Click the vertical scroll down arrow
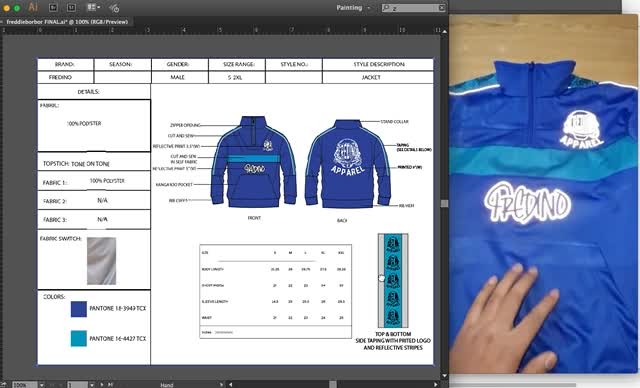Image resolution: width=640 pixels, height=388 pixels. pyautogui.click(x=444, y=376)
